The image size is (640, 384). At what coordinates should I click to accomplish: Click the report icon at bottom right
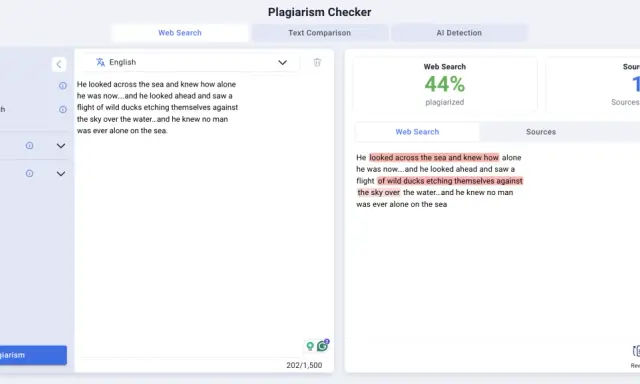click(636, 351)
